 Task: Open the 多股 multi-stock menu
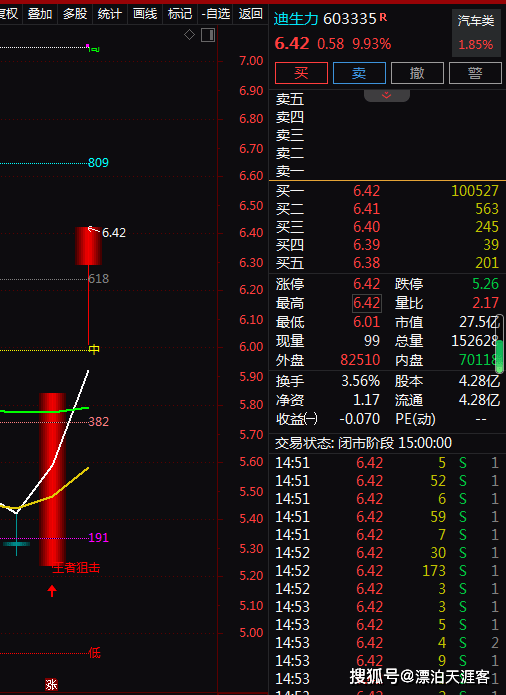click(75, 14)
